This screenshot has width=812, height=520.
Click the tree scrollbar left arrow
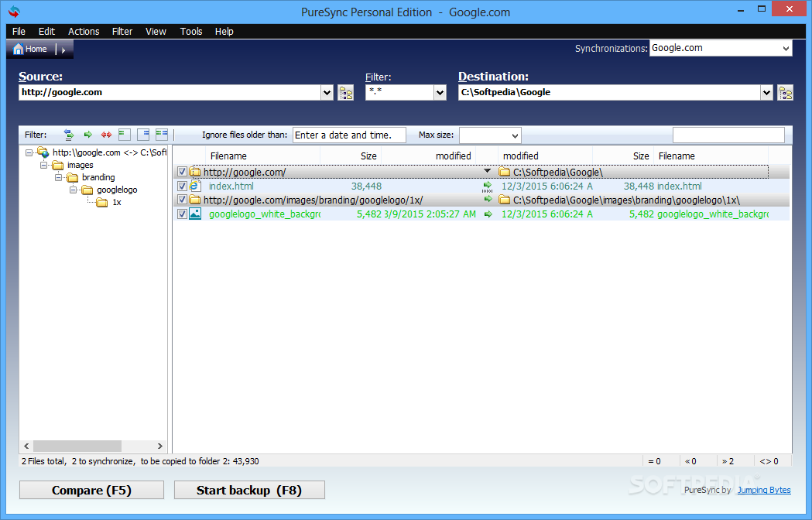click(x=26, y=446)
